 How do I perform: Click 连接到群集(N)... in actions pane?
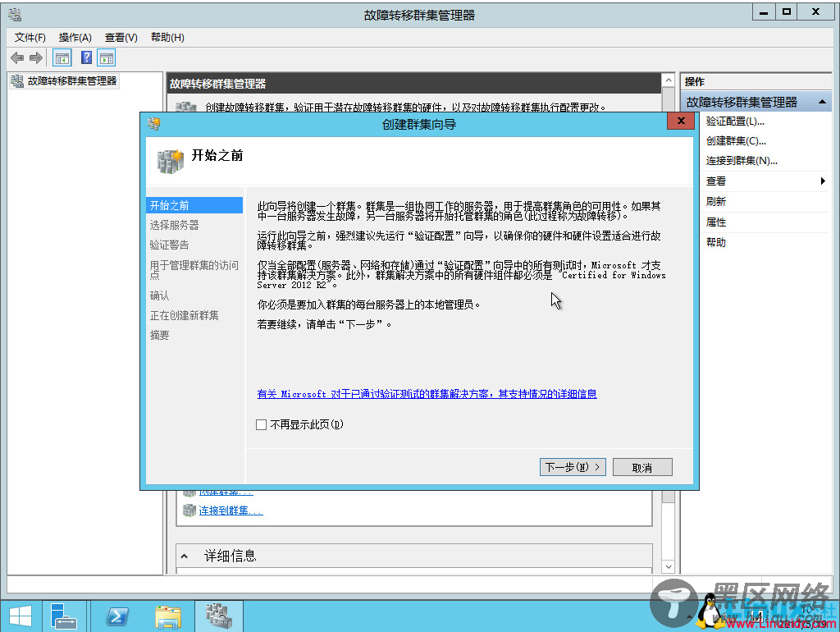742,160
